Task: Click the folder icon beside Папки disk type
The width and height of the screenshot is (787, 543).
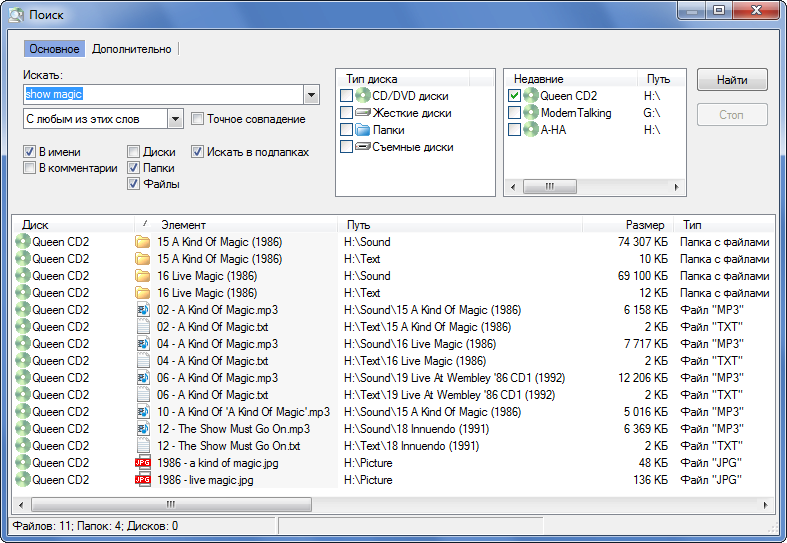Action: click(x=363, y=130)
